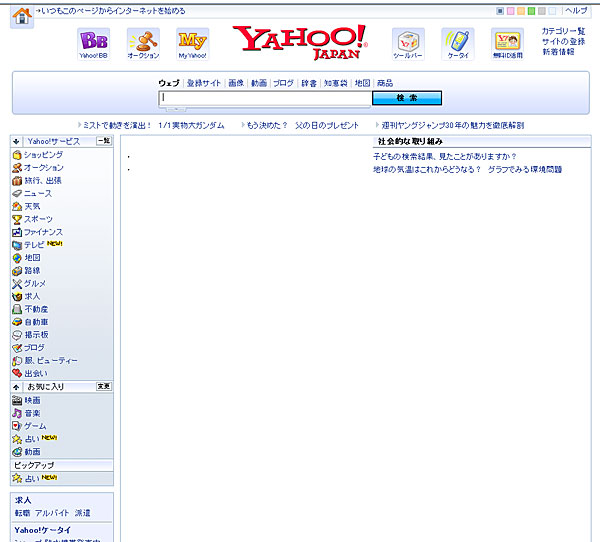Click the ニュース newspaper icon
The width and height of the screenshot is (600, 542).
pyautogui.click(x=17, y=194)
